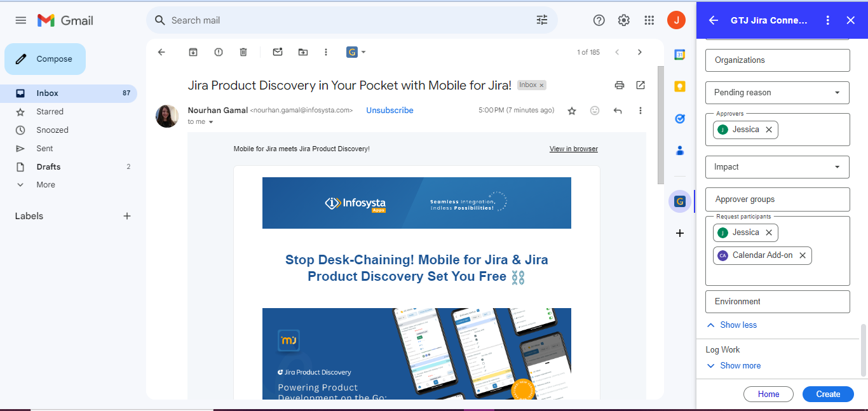Open the Impact dropdown
Screen dimensions: 868x411
(x=777, y=167)
